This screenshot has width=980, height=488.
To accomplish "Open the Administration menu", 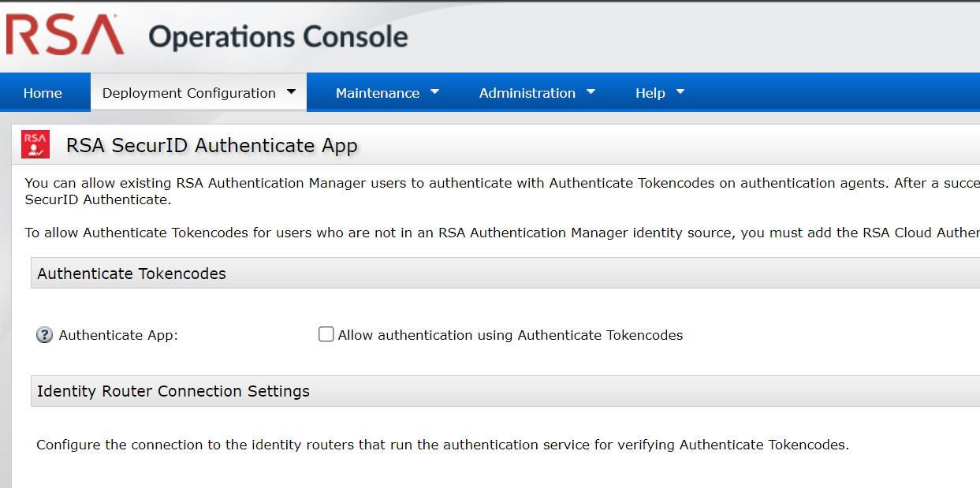I will coord(527,93).
